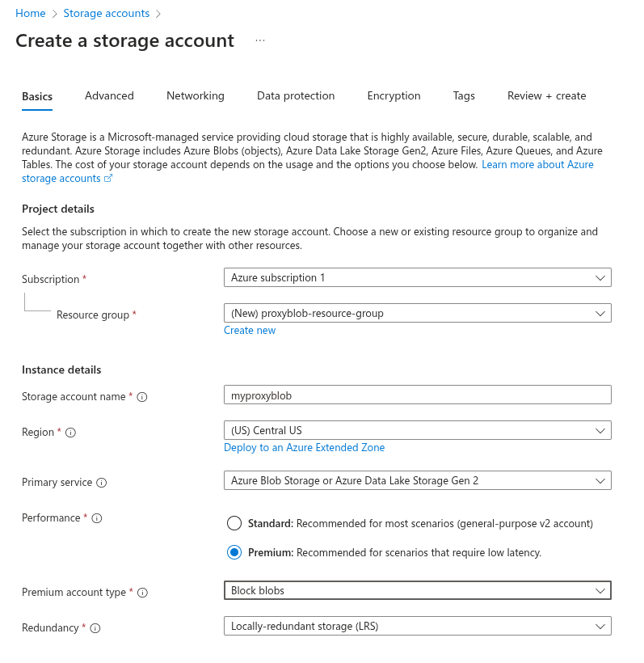Select the Premium performance option

pos(234,552)
